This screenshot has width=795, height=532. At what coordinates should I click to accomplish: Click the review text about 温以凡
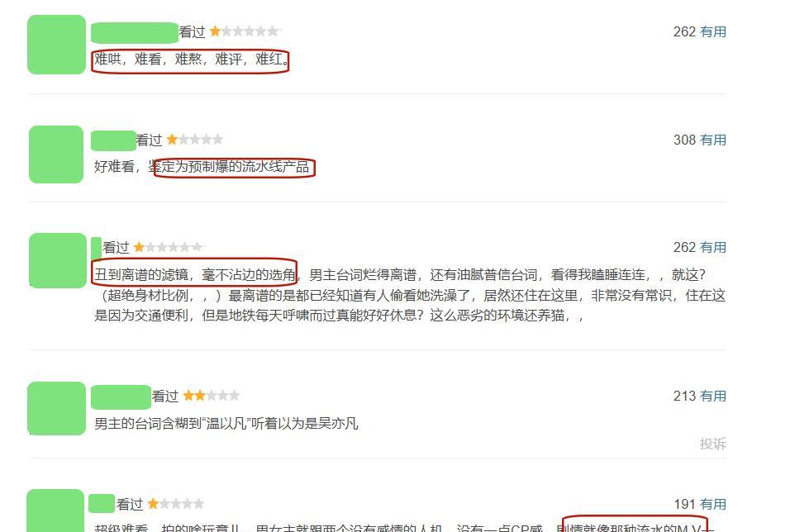[x=226, y=423]
